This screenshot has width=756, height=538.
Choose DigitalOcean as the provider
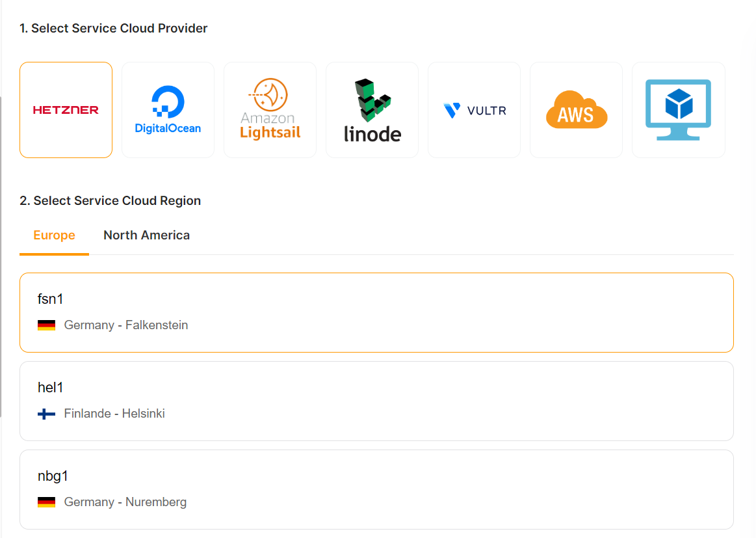click(168, 110)
